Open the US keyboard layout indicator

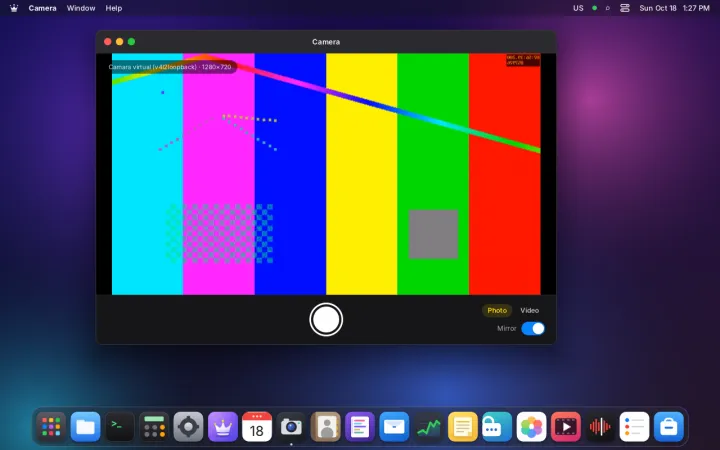(578, 8)
